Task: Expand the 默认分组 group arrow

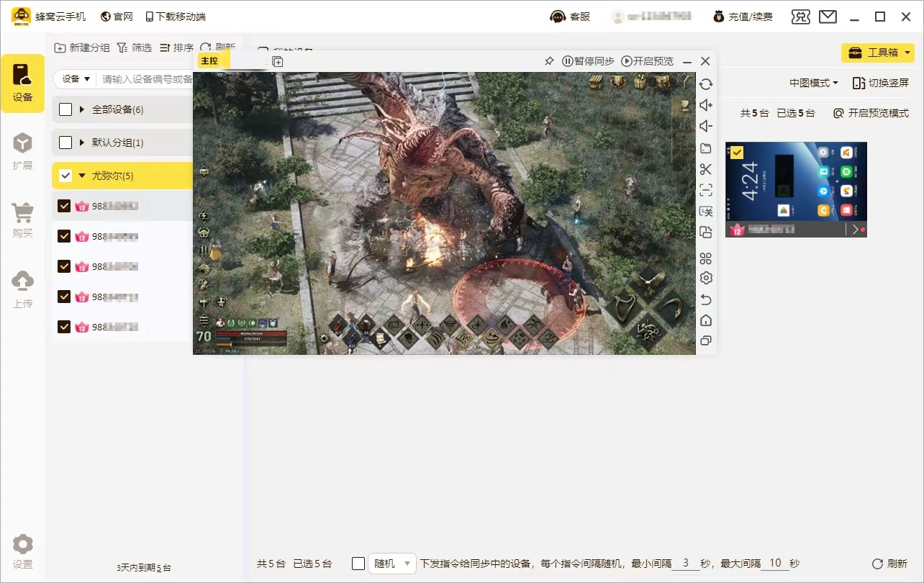Action: [82, 143]
